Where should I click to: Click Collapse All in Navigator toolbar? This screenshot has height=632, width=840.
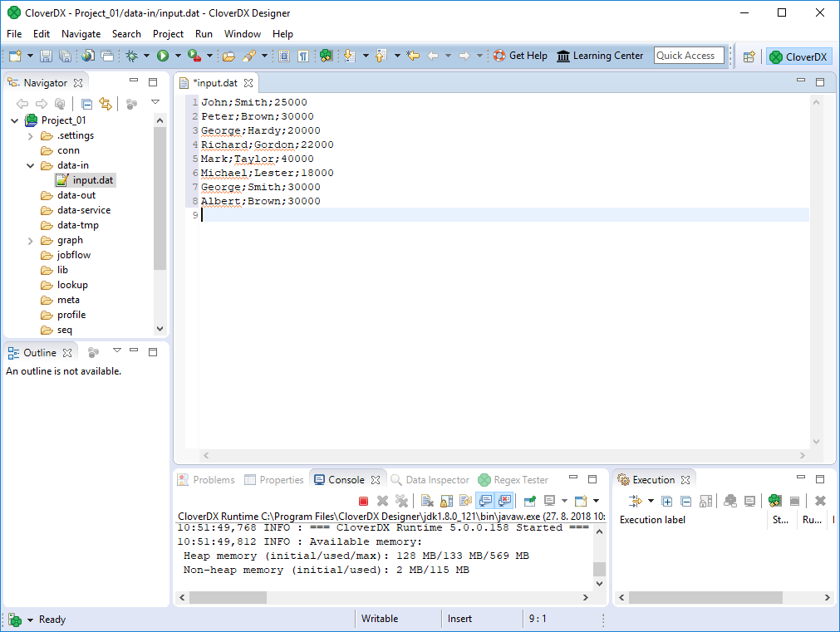coord(86,104)
